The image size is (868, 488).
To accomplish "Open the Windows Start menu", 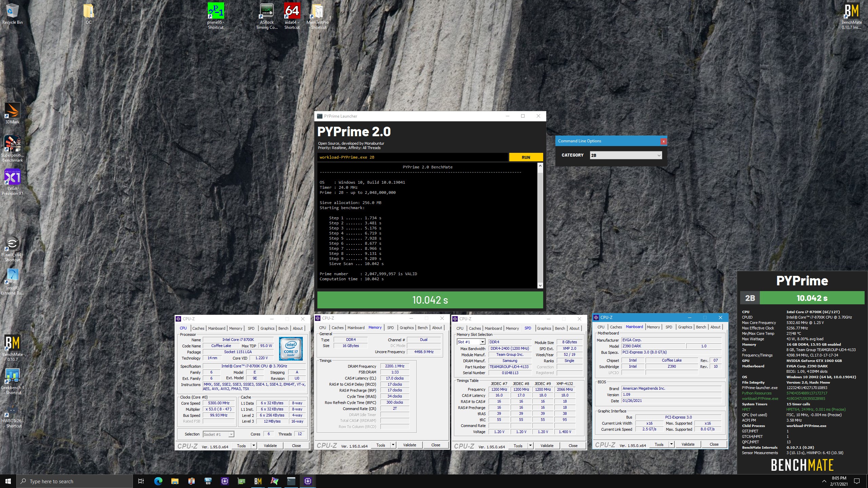I will coord(8,481).
